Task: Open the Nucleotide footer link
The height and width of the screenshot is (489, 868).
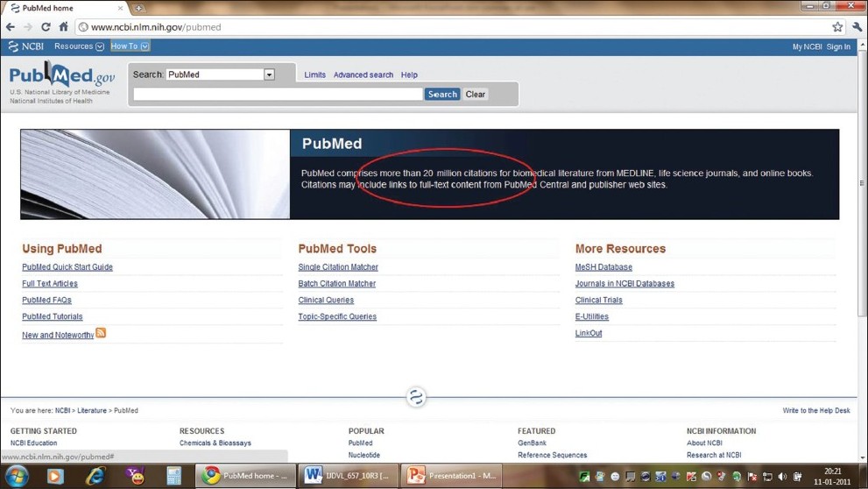Action: (364, 455)
